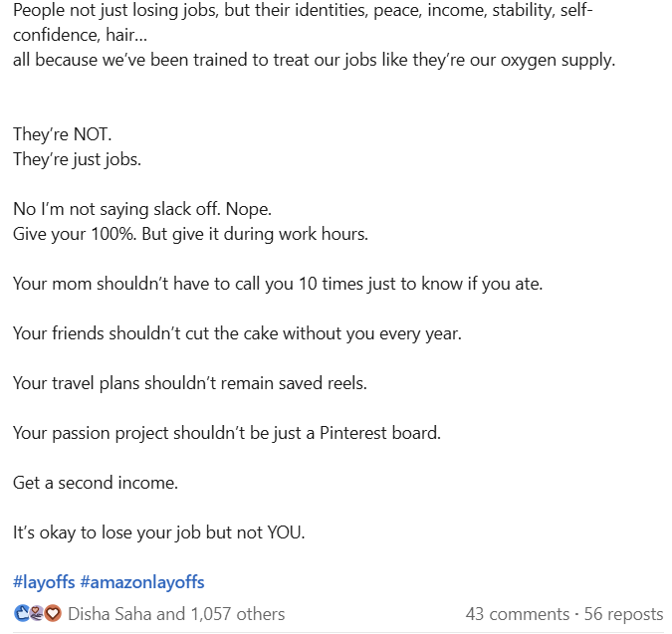Click the sentence about mom calling 10 times
Image resolution: width=672 pixels, height=634 pixels.
pyautogui.click(x=277, y=284)
